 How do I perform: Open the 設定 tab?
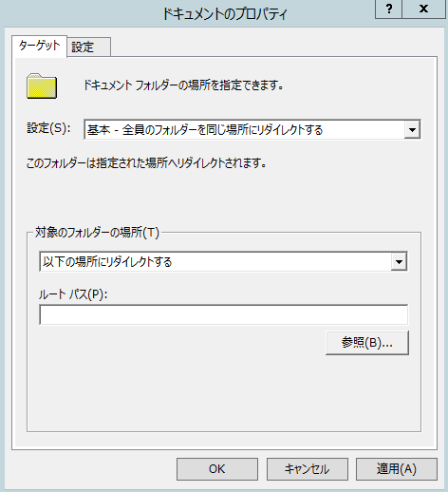tap(88, 47)
